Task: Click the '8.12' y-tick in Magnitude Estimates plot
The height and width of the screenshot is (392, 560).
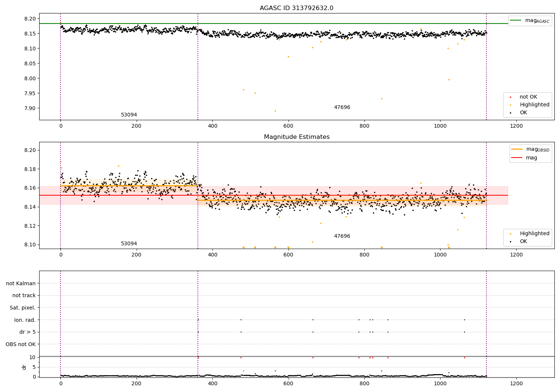Action: pos(30,226)
